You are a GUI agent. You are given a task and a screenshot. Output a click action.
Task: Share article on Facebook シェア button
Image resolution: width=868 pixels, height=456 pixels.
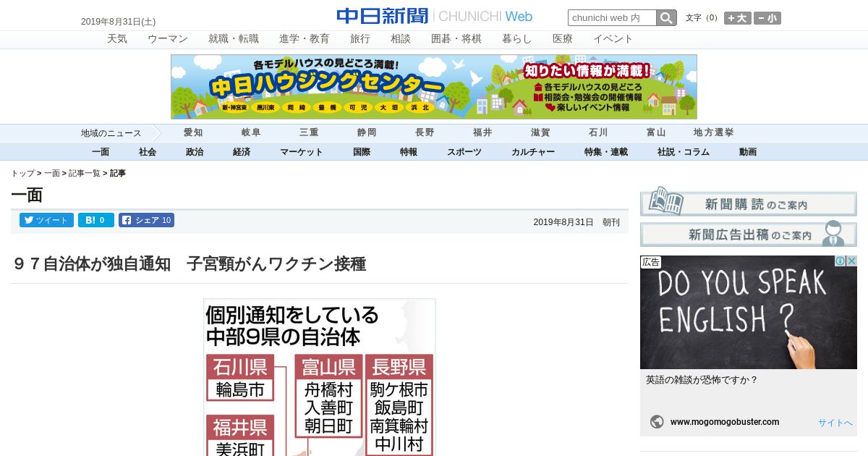pyautogui.click(x=146, y=220)
